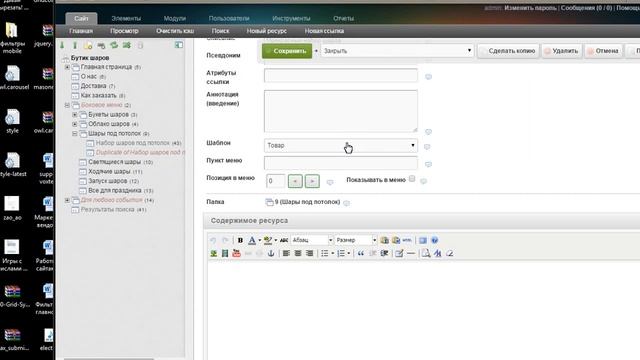Image resolution: width=640 pixels, height=360 pixels.
Task: Expand the Облако шаров tree node
Action: click(75, 124)
